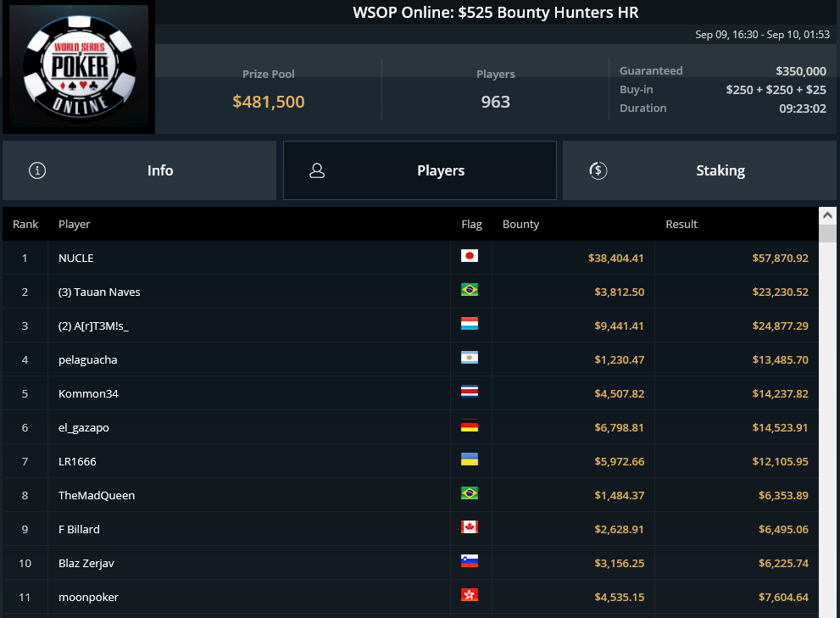Image resolution: width=840 pixels, height=618 pixels.
Task: Click the dollar coin Staking icon
Action: [x=598, y=170]
